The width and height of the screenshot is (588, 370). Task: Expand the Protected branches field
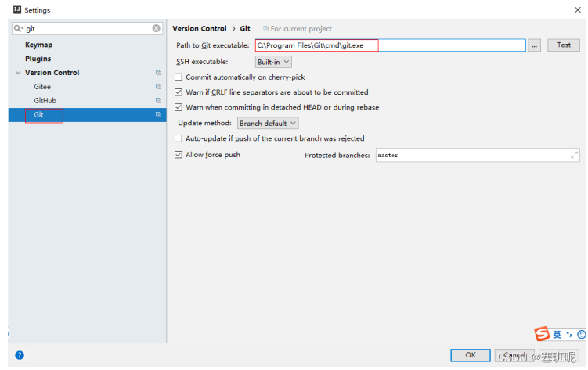coord(574,155)
